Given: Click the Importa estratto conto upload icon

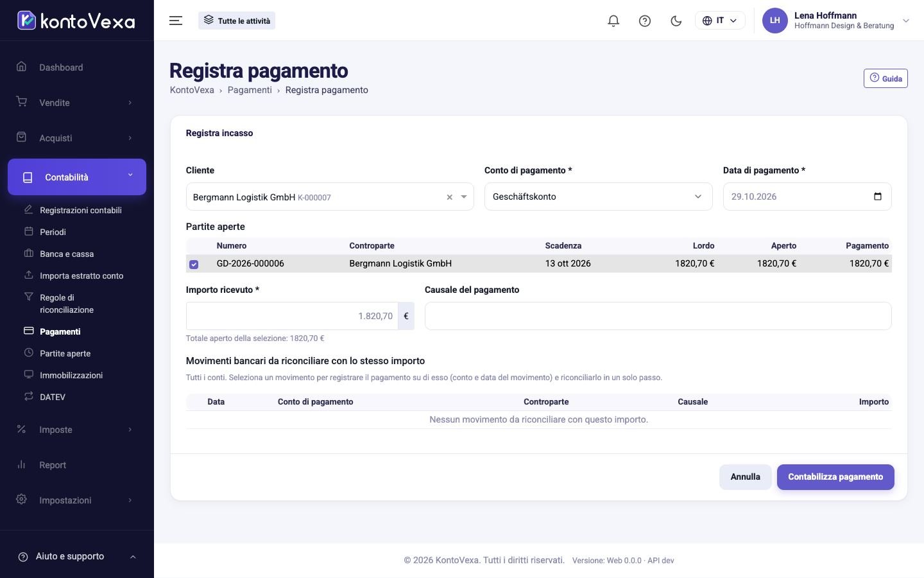Looking at the screenshot, I should point(28,275).
